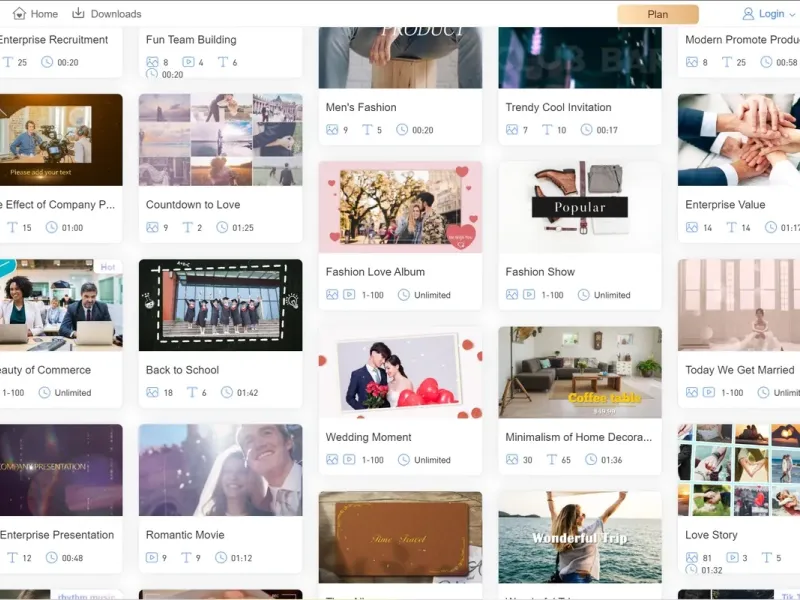Select the Romantic Movie thumbnail
800x600 pixels.
pos(220,470)
